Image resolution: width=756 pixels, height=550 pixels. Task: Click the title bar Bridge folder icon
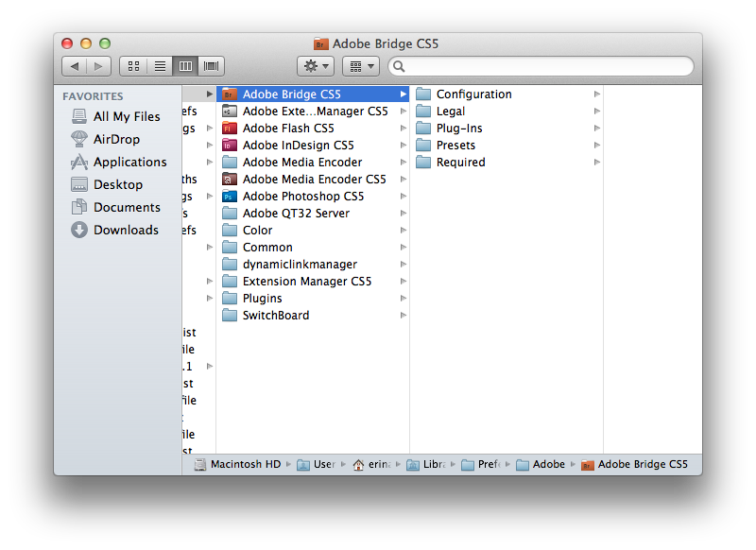(x=320, y=43)
